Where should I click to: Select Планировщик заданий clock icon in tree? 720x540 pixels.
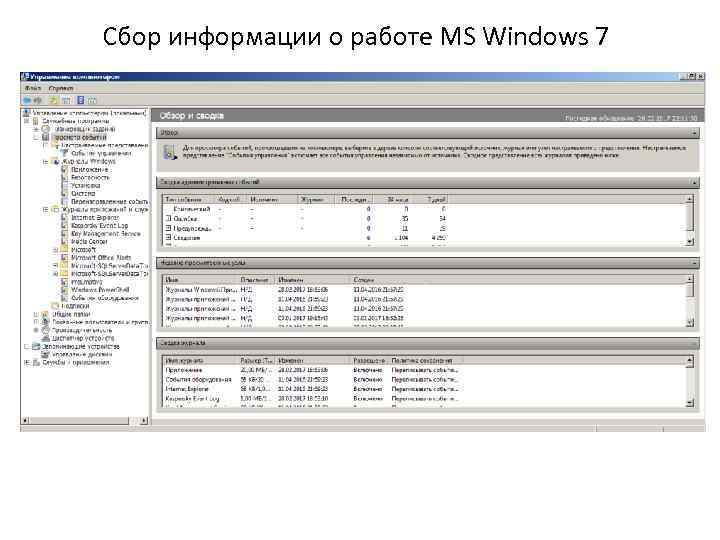[46, 129]
